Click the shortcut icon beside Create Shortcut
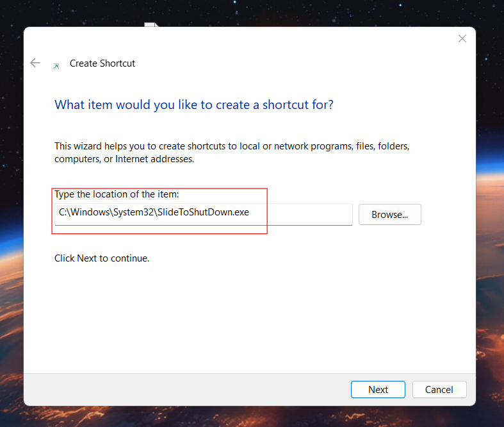The width and height of the screenshot is (504, 427). click(56, 65)
